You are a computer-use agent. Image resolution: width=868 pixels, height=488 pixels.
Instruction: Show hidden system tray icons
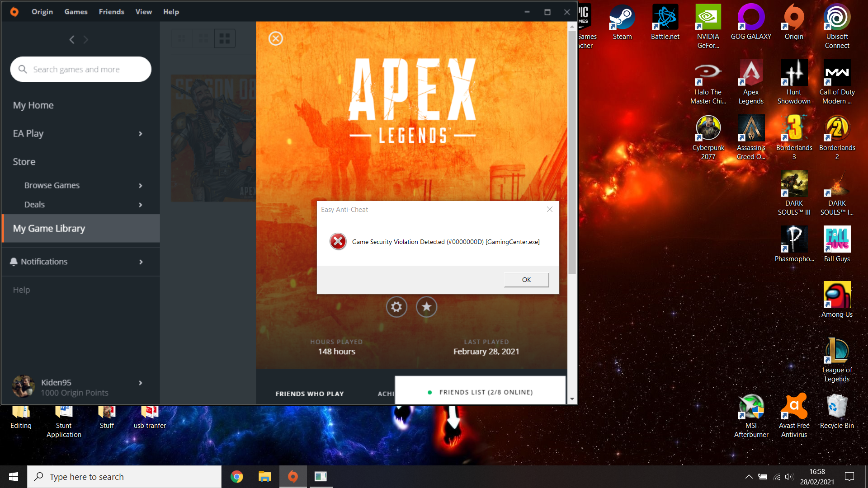[x=749, y=477]
